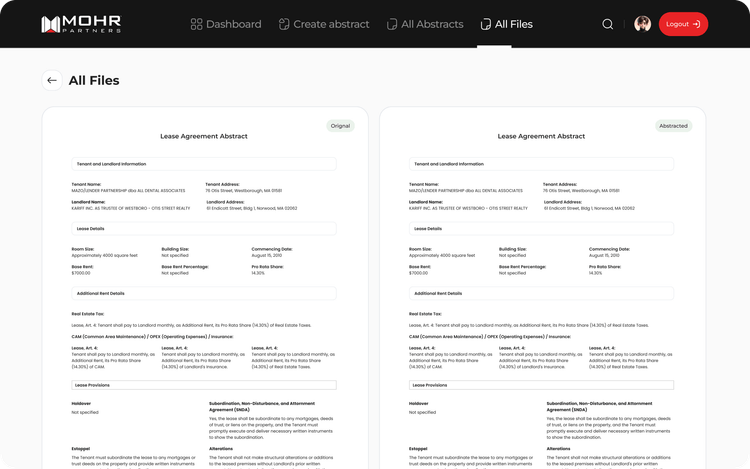Screen dimensions: 750x469
Task: Expand Additional Rent Details in left document
Action: coord(203,293)
